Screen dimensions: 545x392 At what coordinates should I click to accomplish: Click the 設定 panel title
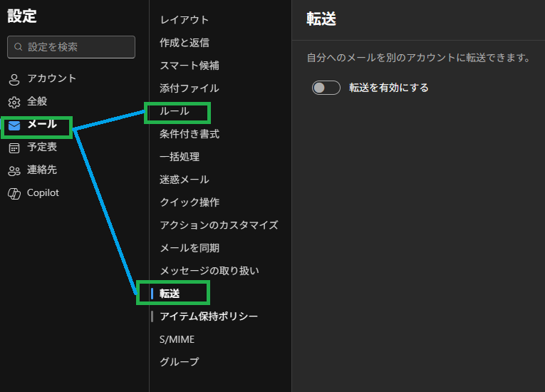pos(22,16)
